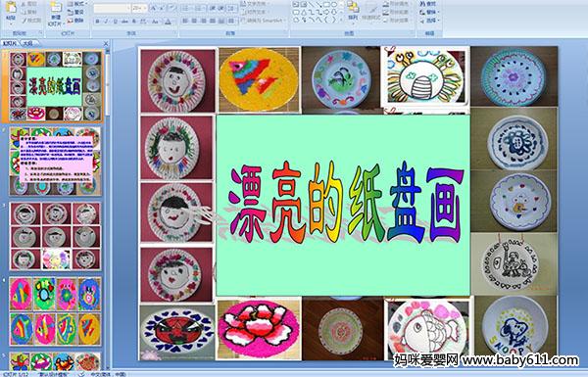588x377 pixels.
Task: Click the Paste icon in the clipboard group
Action: pos(11,8)
